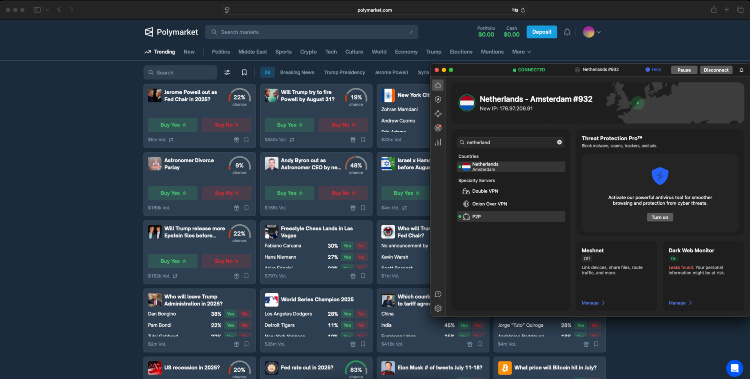Viewport: 750px width, 379px height.
Task: Click gift icon on Jerome Powell Fed Chair card
Action: click(236, 140)
